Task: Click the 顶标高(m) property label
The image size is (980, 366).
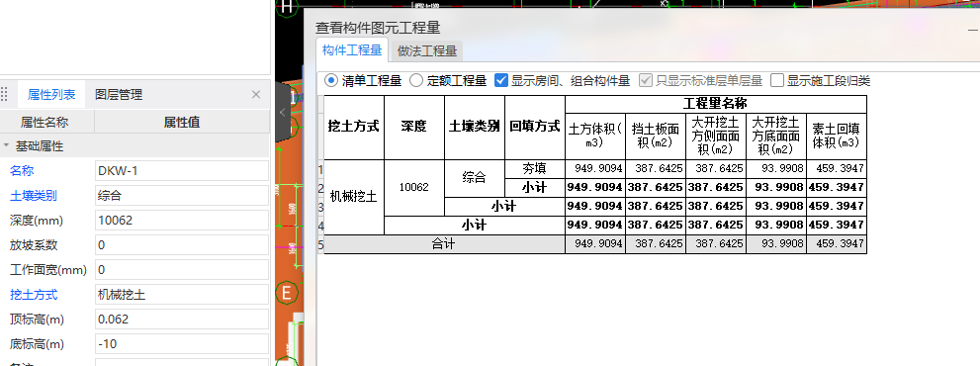Action: [37, 320]
